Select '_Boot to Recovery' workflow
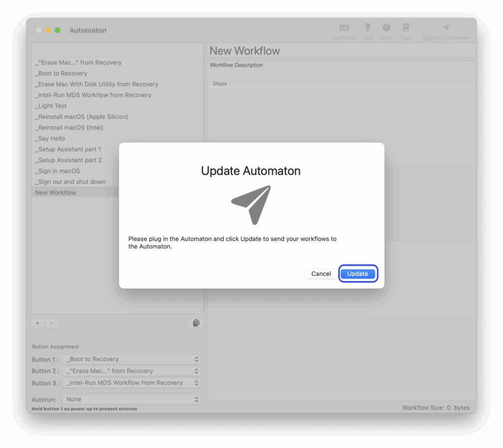503x448 pixels. pyautogui.click(x=117, y=74)
